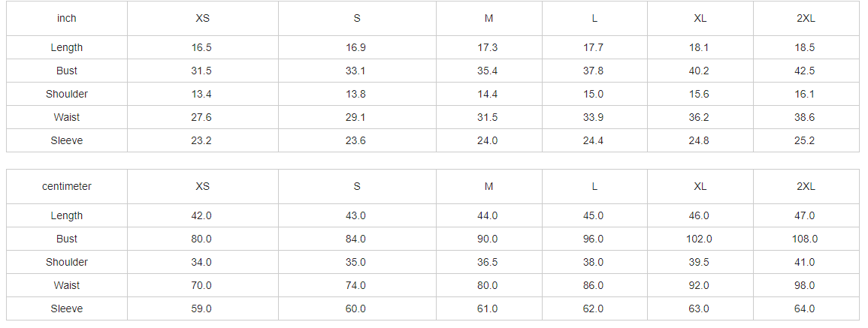Select the 35.4 bust value for M
This screenshot has width=868, height=328.
coord(488,71)
